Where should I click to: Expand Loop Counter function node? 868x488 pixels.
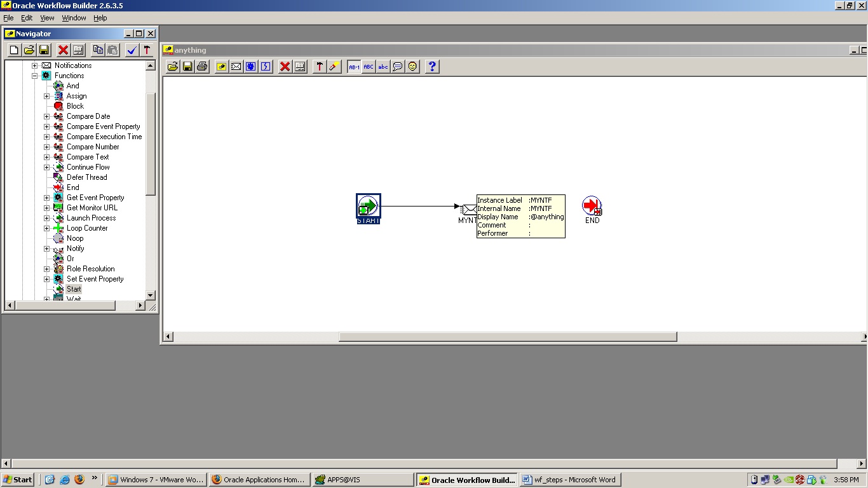point(46,228)
